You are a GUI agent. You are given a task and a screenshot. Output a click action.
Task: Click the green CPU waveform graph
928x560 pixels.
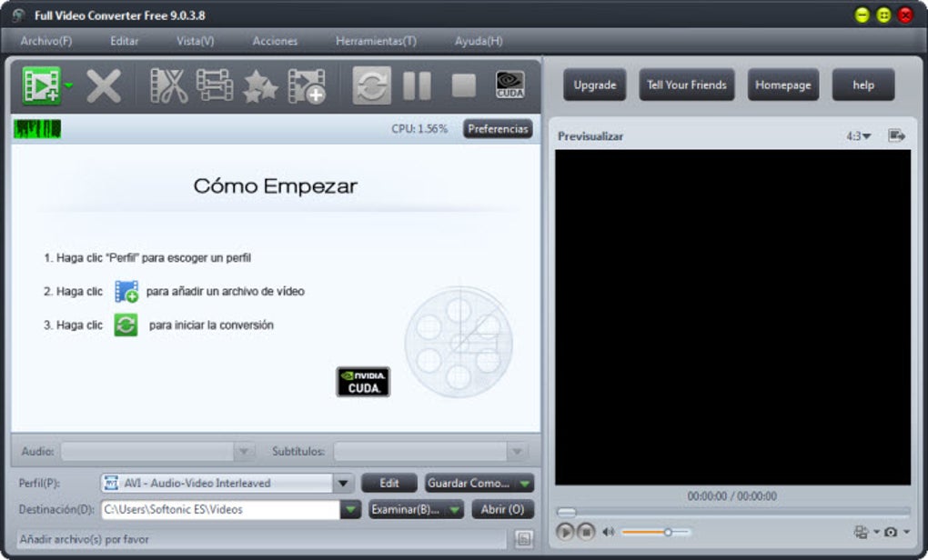37,129
